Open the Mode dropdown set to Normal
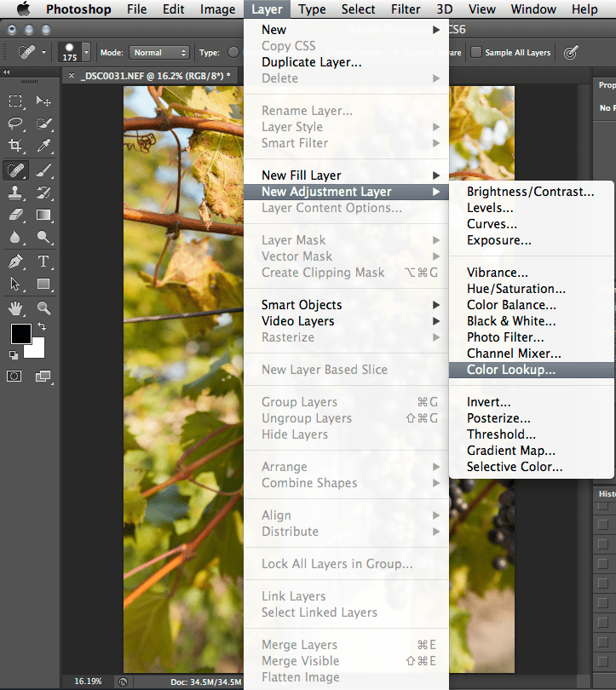 (159, 52)
